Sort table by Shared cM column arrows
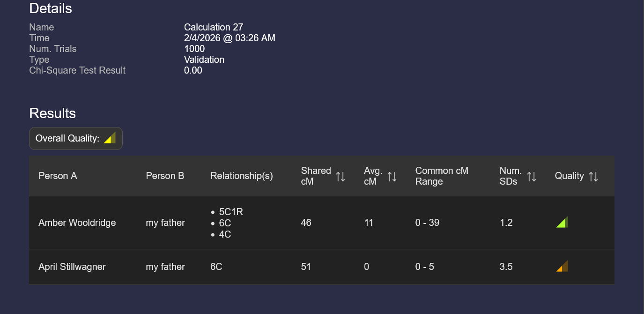This screenshot has height=314, width=644. (341, 176)
